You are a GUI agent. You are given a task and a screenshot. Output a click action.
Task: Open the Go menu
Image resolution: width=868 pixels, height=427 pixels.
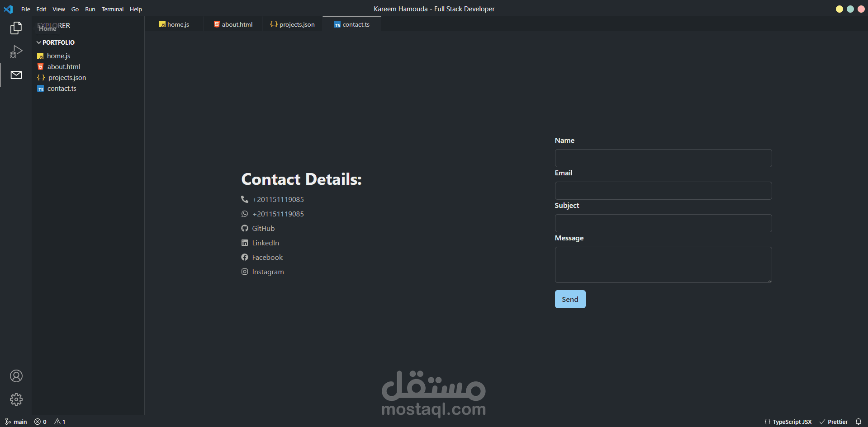pos(75,9)
